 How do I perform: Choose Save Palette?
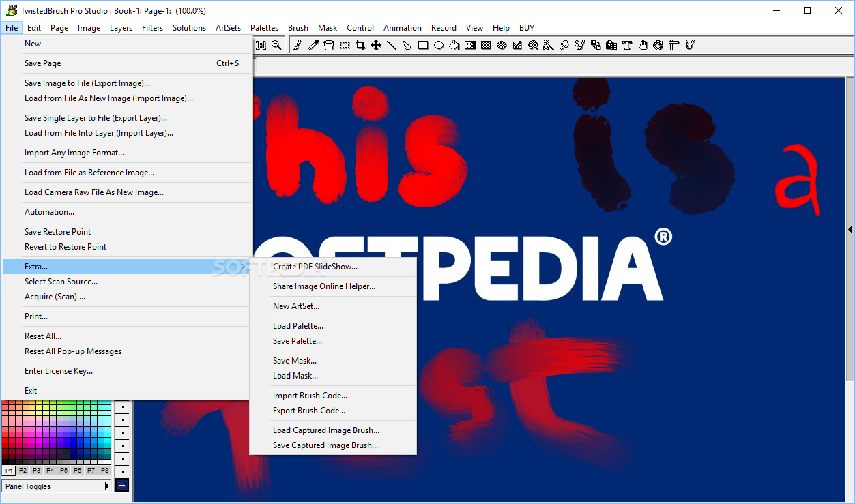click(333, 341)
